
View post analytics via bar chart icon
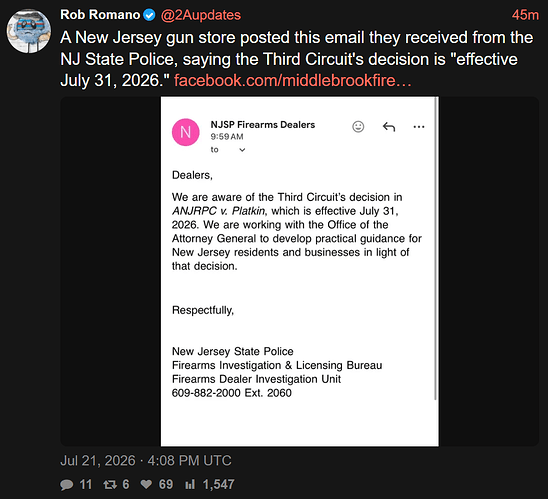tap(190, 484)
